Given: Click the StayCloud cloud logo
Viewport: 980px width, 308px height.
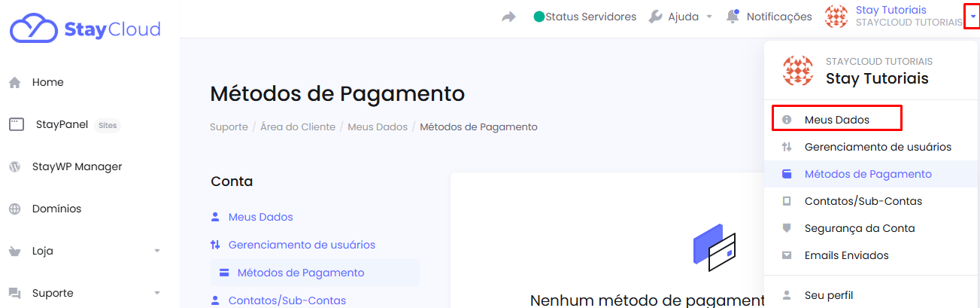Looking at the screenshot, I should click(35, 29).
